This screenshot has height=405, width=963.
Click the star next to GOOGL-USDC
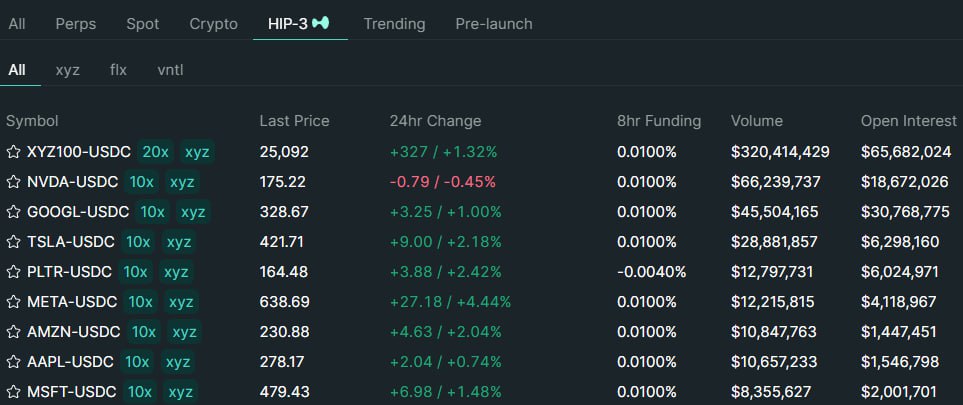pyautogui.click(x=14, y=212)
